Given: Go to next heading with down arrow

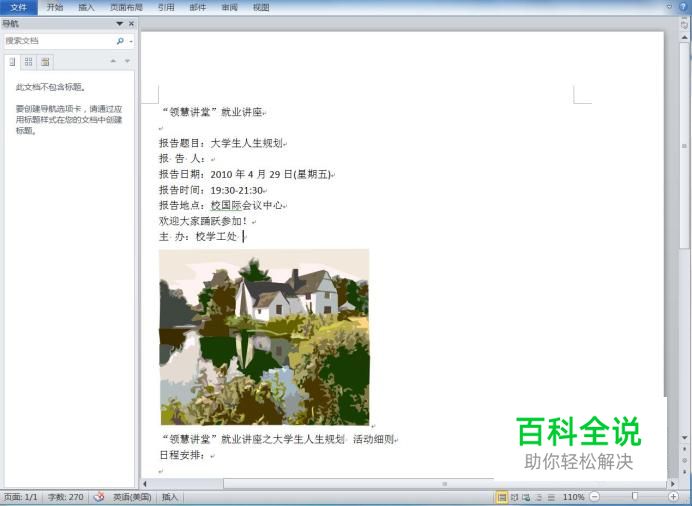Looking at the screenshot, I should tap(128, 61).
